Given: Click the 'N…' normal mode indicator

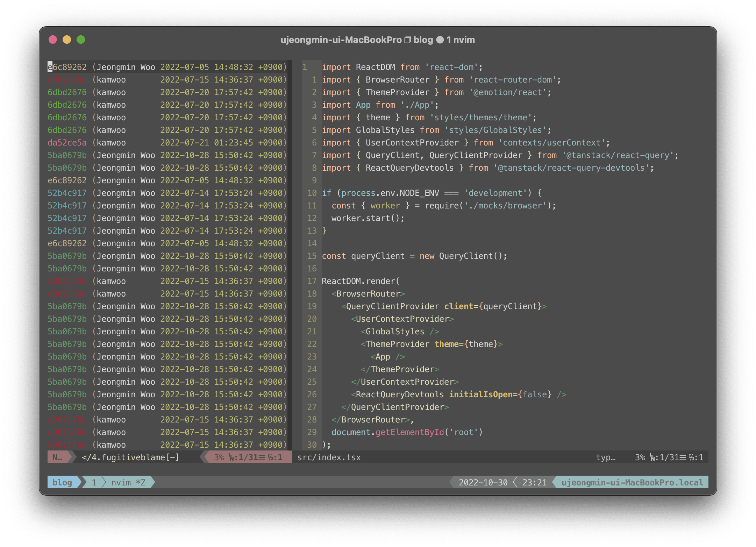Looking at the screenshot, I should [x=58, y=457].
